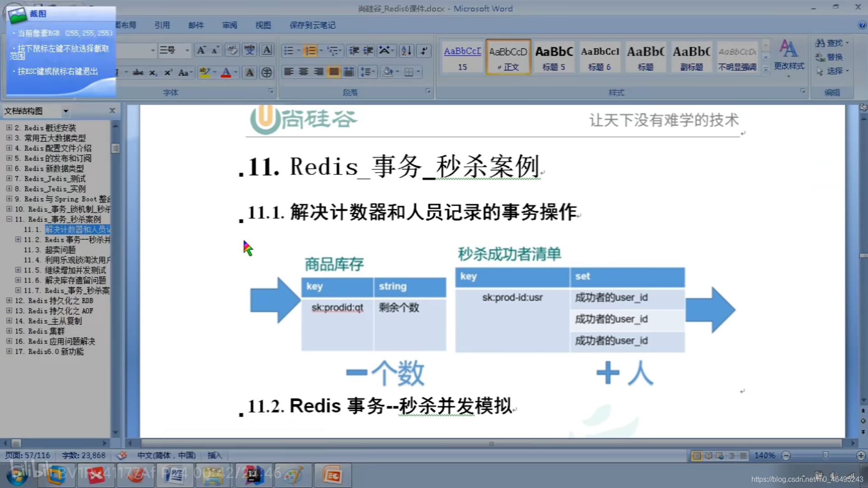Click the Character Border icon
The image size is (868, 488).
click(x=267, y=51)
